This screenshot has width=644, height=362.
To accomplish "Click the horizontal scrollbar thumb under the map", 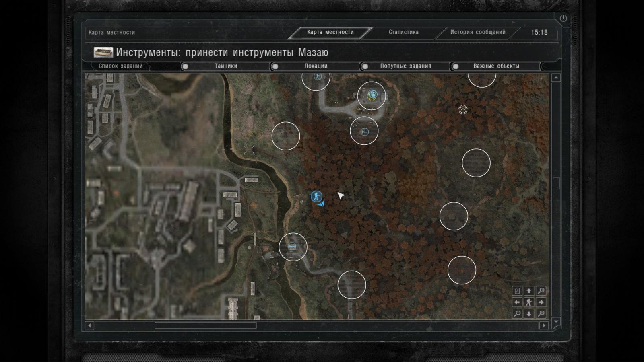I will point(205,325).
